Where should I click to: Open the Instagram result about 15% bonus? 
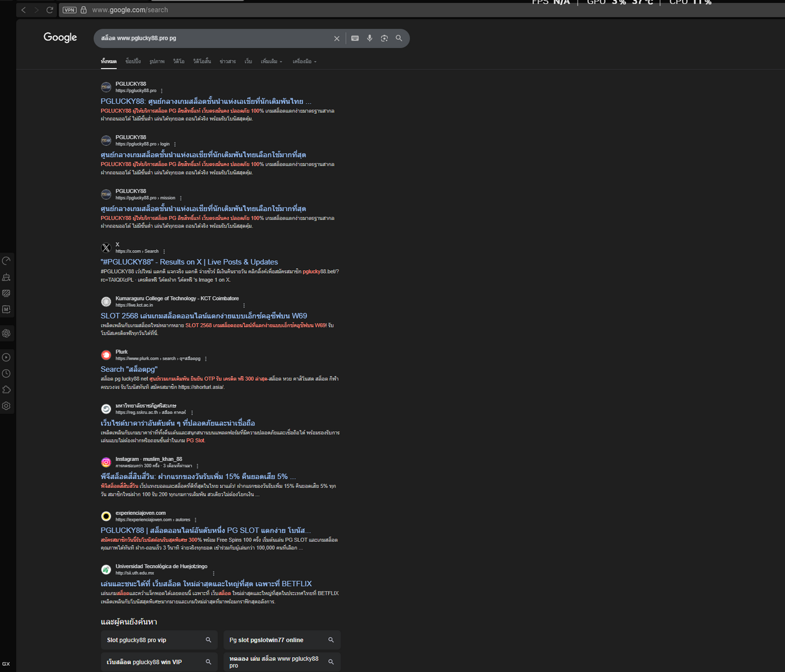click(199, 477)
